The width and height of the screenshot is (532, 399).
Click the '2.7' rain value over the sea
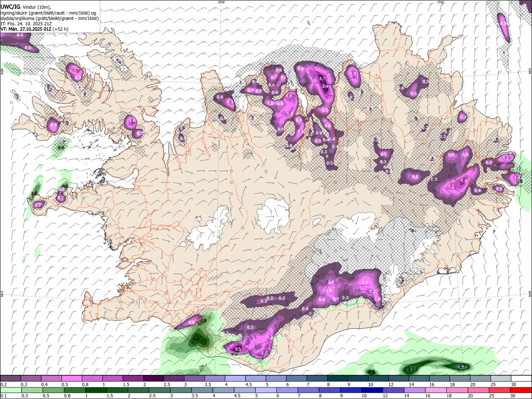point(411,369)
